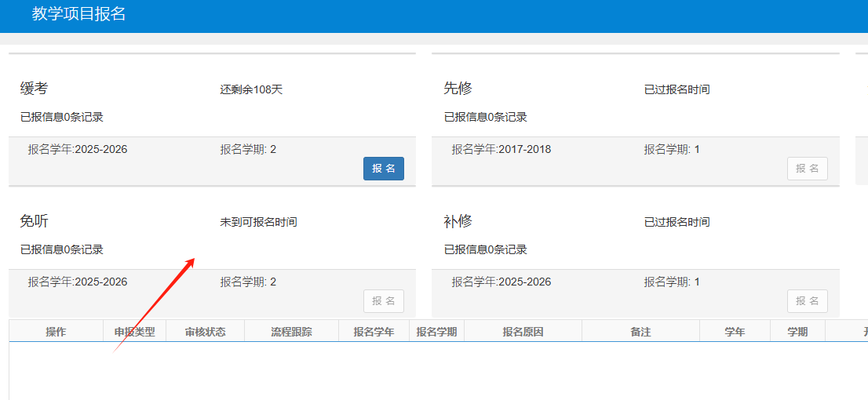Click the 补修 card title
This screenshot has width=868, height=400.
(458, 221)
